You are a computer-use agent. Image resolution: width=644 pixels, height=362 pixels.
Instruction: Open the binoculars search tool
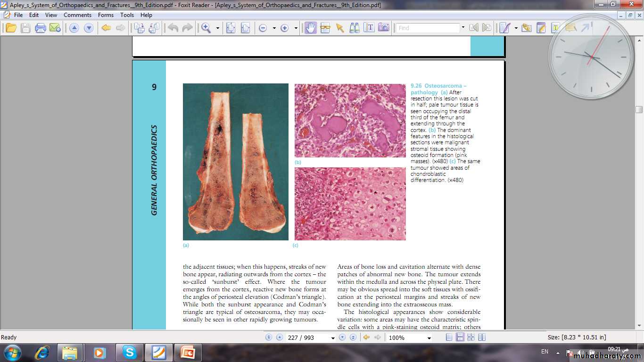tap(354, 28)
